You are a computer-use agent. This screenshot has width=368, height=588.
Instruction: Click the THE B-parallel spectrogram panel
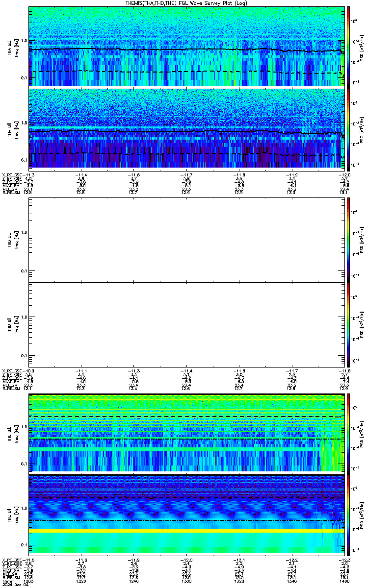click(x=187, y=516)
